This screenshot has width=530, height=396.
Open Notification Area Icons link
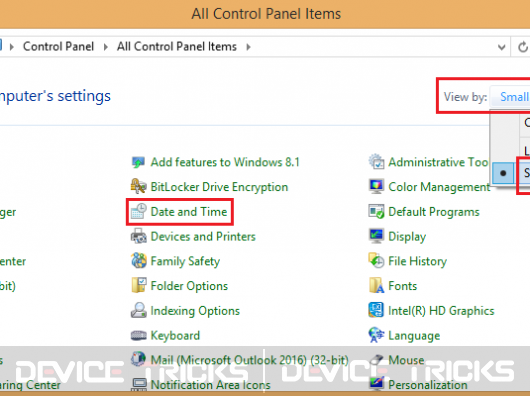pyautogui.click(x=211, y=385)
